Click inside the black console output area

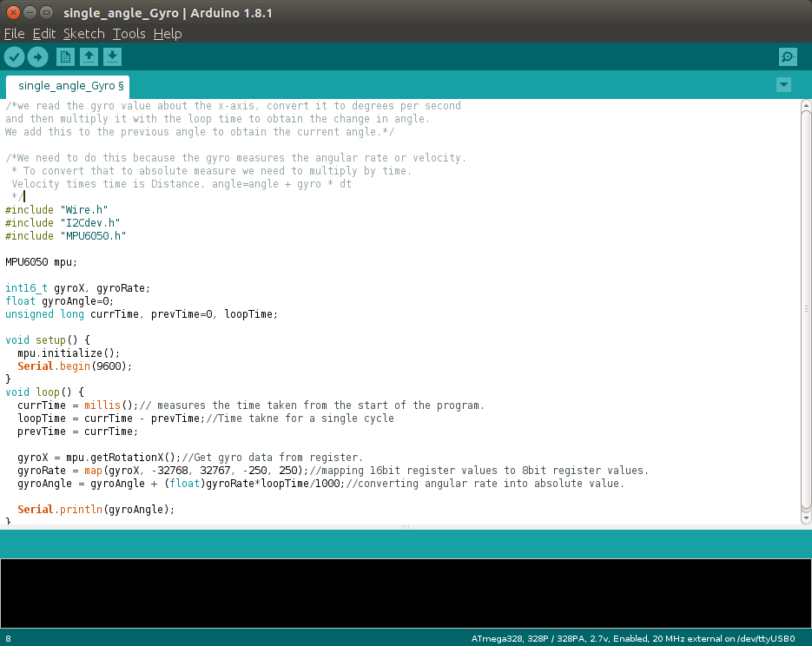point(406,593)
